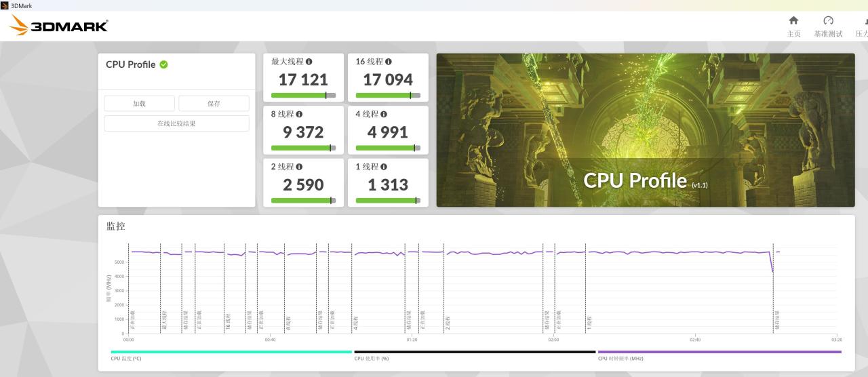Click info icon next to 4 线程
Screen dimensions: 868x377
click(384, 115)
